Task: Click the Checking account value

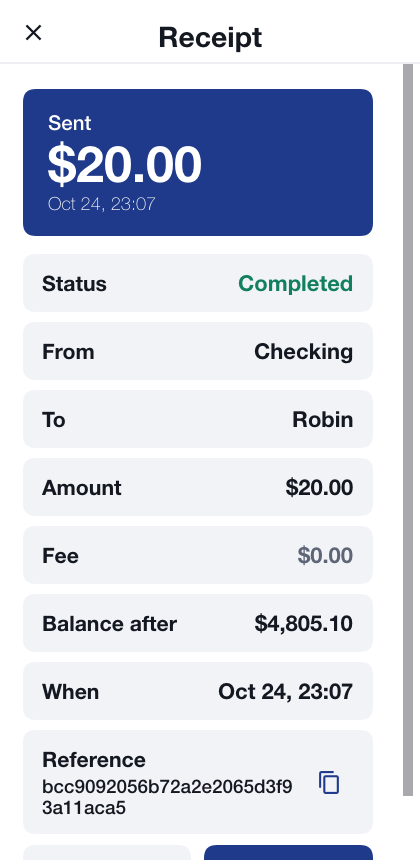Action: pyautogui.click(x=303, y=352)
